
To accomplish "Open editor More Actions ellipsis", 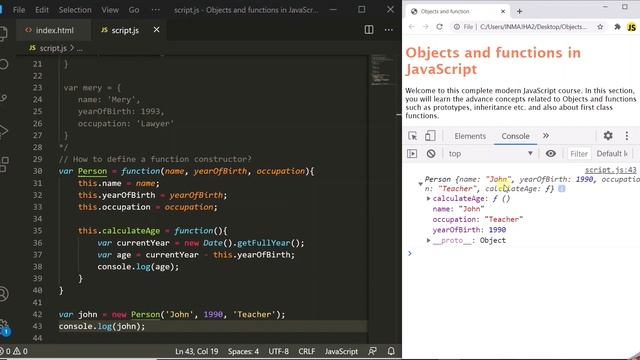I will (x=389, y=30).
